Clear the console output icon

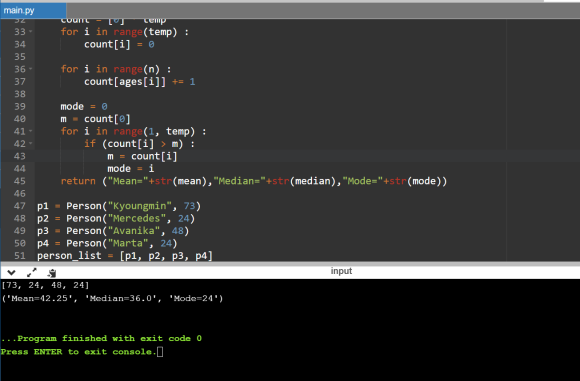52,273
